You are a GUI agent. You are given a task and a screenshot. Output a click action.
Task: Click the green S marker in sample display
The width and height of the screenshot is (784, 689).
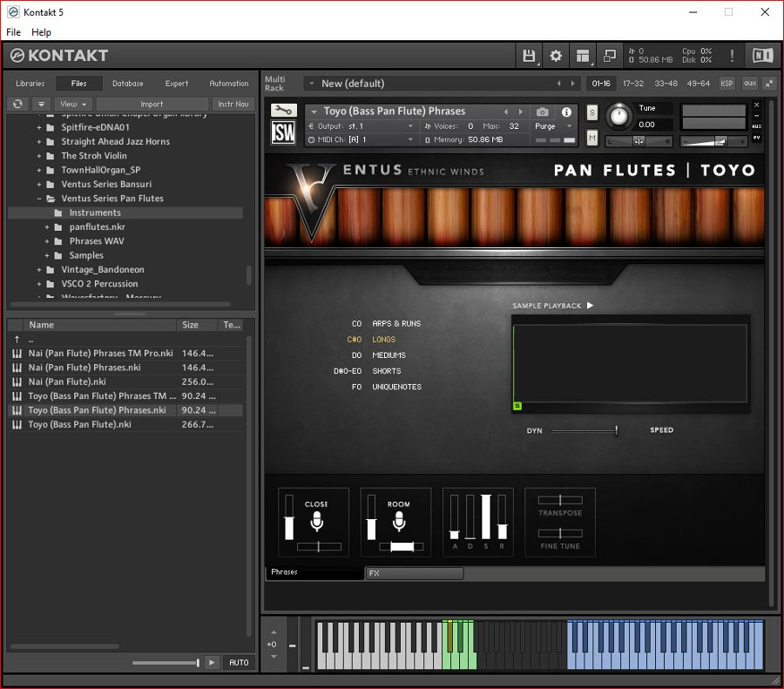point(517,406)
